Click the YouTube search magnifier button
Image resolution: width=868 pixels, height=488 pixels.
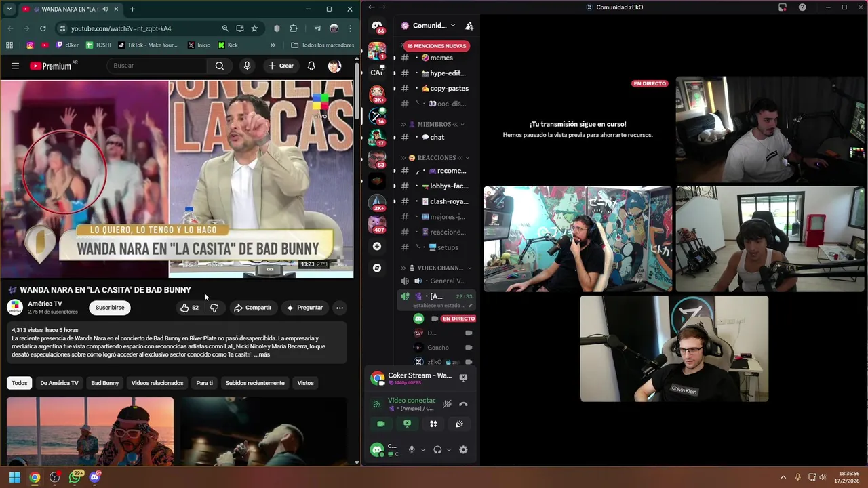pyautogui.click(x=220, y=66)
